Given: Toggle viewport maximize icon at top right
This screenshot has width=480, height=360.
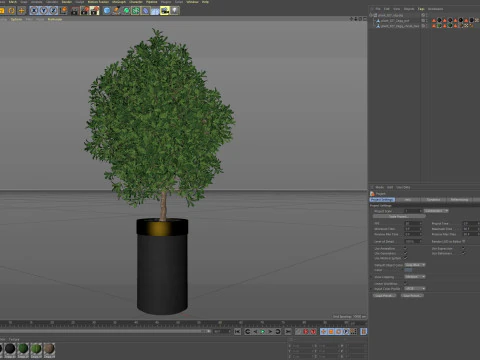Looking at the screenshot, I should (364, 19).
